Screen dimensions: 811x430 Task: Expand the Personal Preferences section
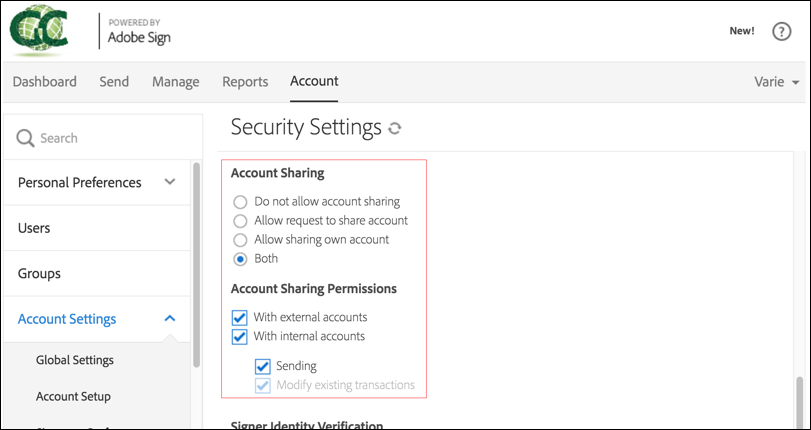click(x=170, y=182)
